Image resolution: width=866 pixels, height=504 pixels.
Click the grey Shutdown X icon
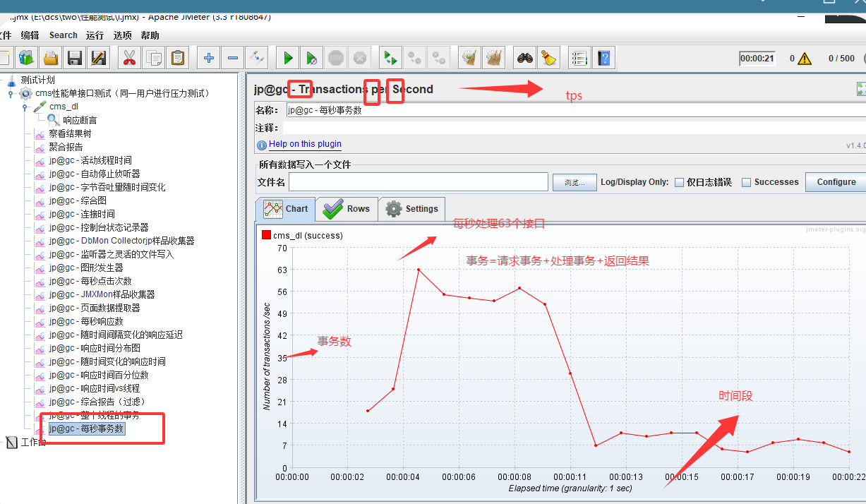pyautogui.click(x=359, y=58)
